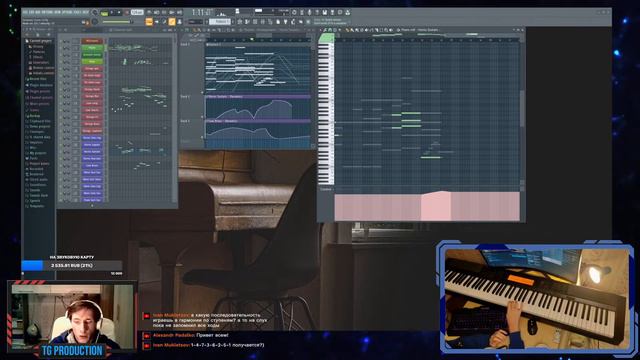
Task: Toggle mute LED of the topmost channel rack channel
Action: 61,41
